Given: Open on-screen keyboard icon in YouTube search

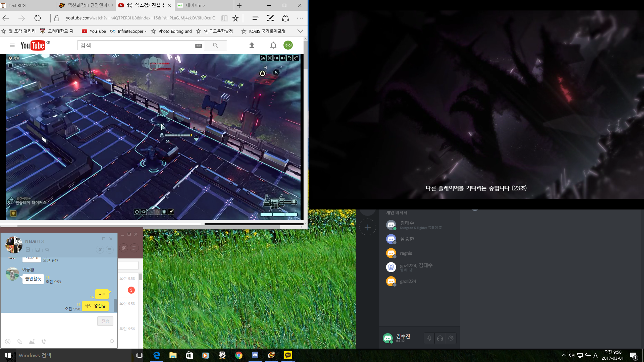Looking at the screenshot, I should tap(199, 46).
